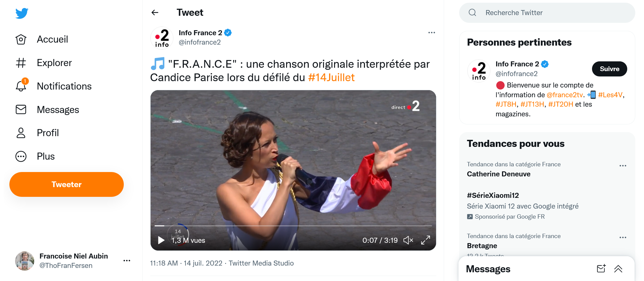Expand the Messages drawer chevron

(x=618, y=269)
